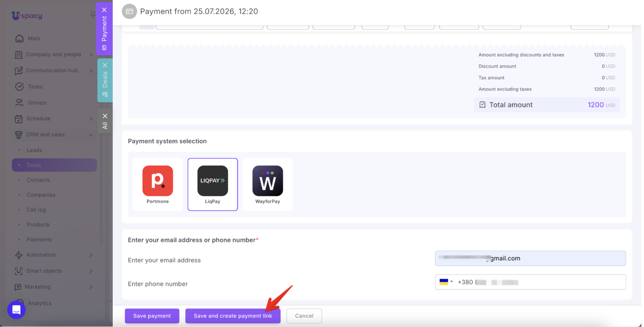Image resolution: width=644 pixels, height=327 pixels.
Task: Expand the Smart objects submenu
Action: pos(91,271)
